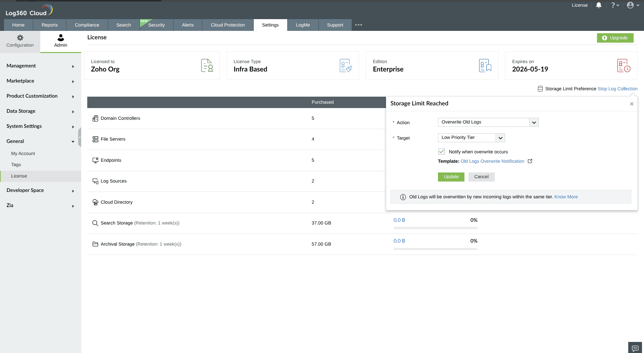Open the Action dropdown
The height and width of the screenshot is (353, 644).
488,122
